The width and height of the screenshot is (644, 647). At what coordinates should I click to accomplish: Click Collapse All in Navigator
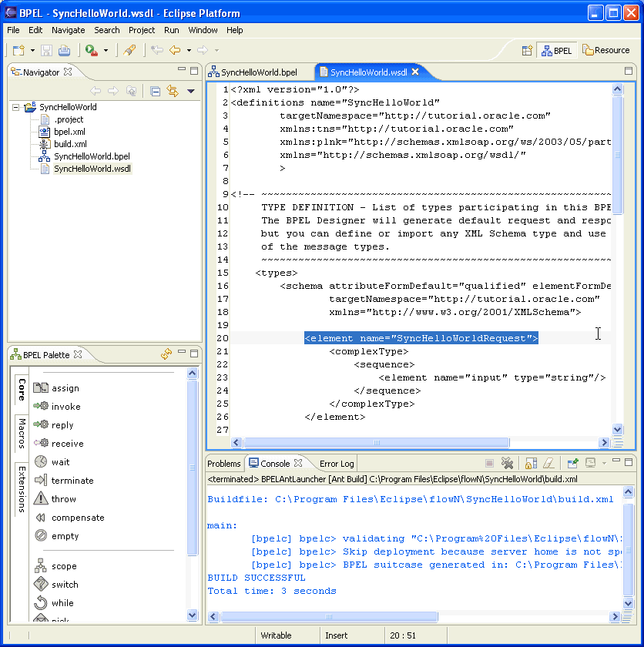155,91
